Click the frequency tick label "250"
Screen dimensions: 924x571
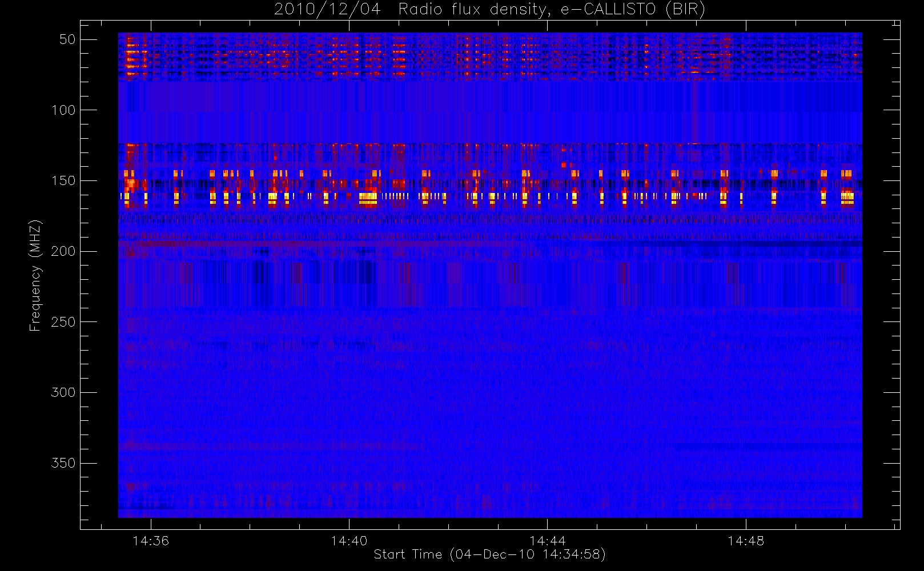point(63,322)
